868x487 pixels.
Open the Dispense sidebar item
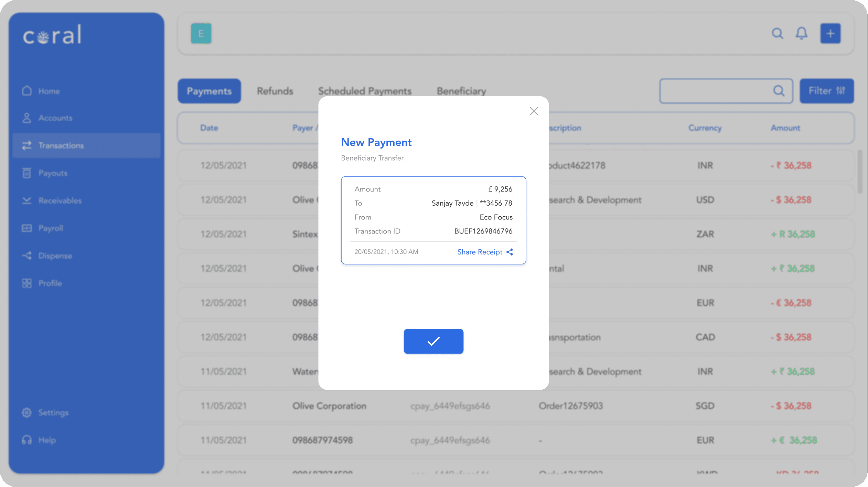click(x=55, y=256)
